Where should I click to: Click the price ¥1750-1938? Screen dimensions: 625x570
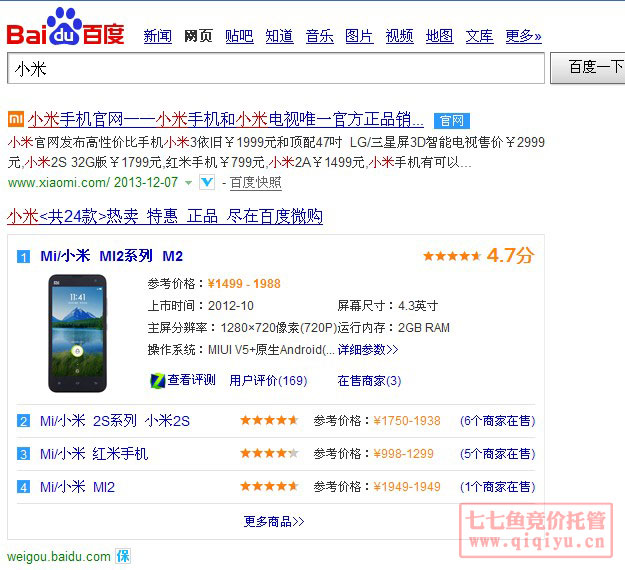tap(407, 421)
